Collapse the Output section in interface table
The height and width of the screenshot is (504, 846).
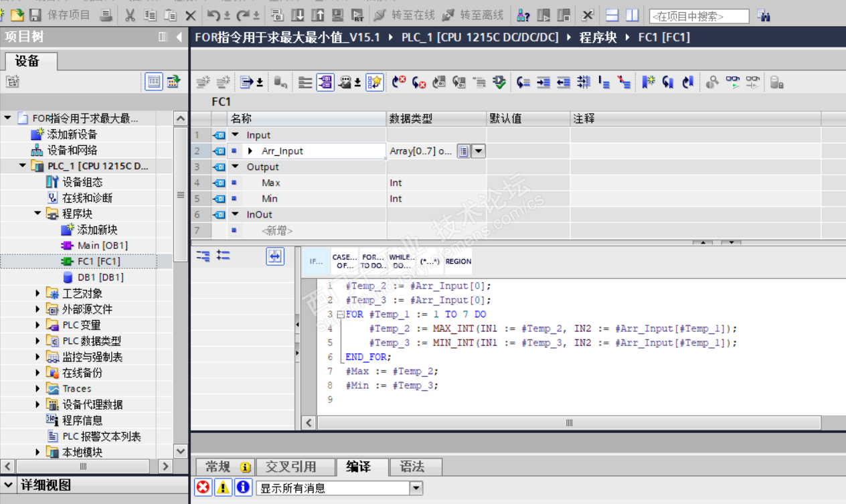click(x=235, y=167)
